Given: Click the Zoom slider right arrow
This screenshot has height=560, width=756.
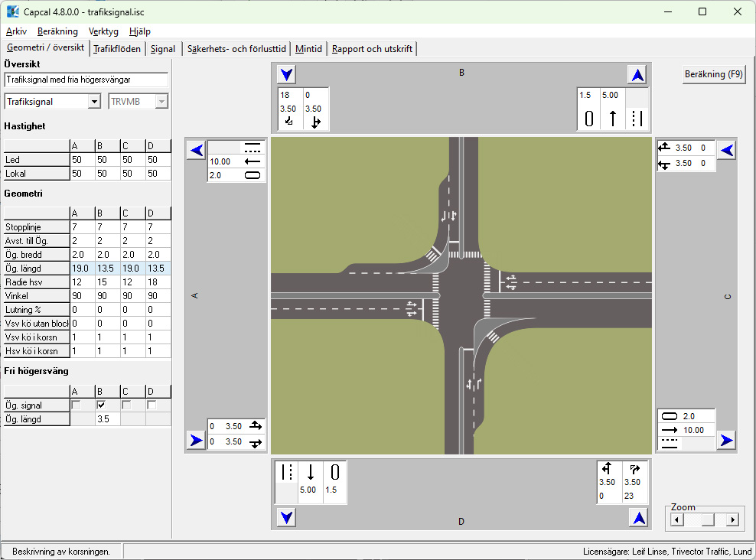Looking at the screenshot, I should 732,520.
